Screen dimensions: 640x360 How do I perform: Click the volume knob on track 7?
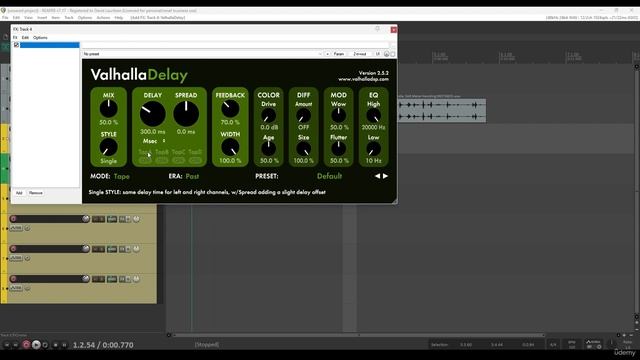pos(86,249)
